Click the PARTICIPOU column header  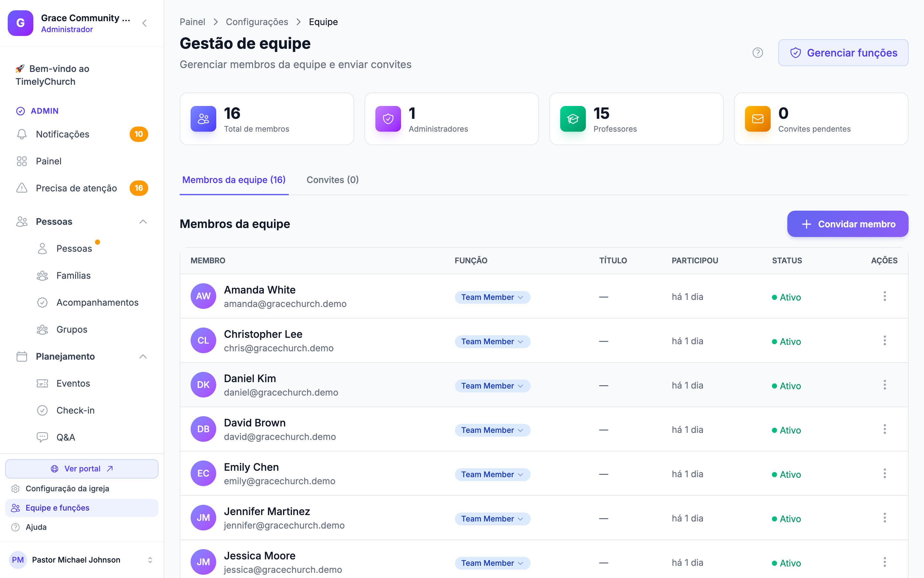pos(695,261)
